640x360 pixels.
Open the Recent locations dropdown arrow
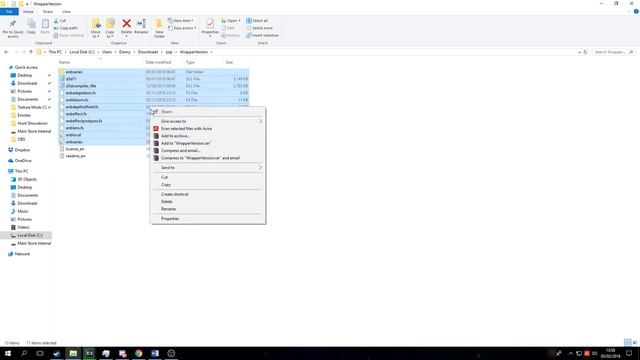[24, 52]
